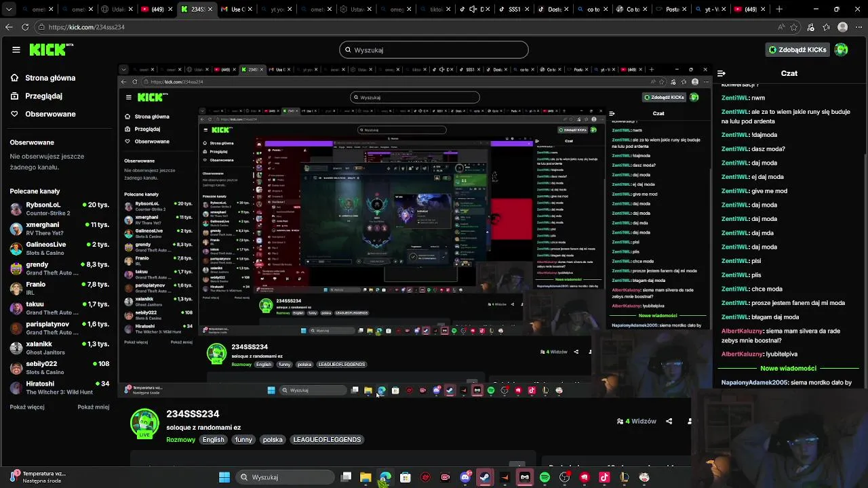Screen dimensions: 868x488
Task: Switch to the 'Ustaw' settings tab
Action: point(355,9)
